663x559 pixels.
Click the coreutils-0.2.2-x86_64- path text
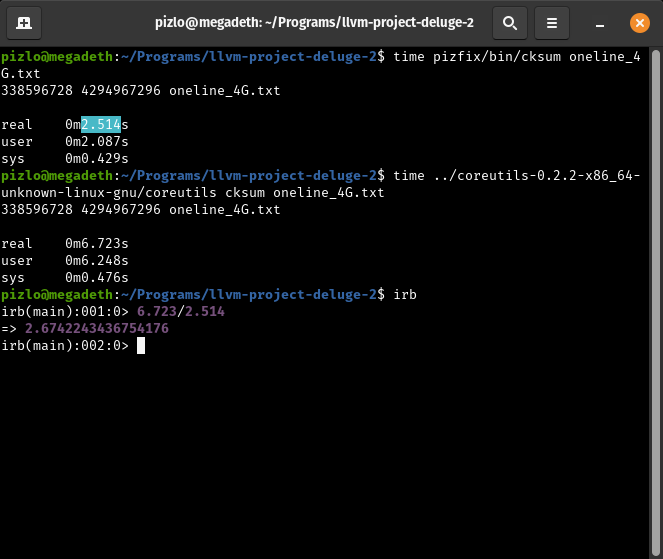pyautogui.click(x=537, y=175)
